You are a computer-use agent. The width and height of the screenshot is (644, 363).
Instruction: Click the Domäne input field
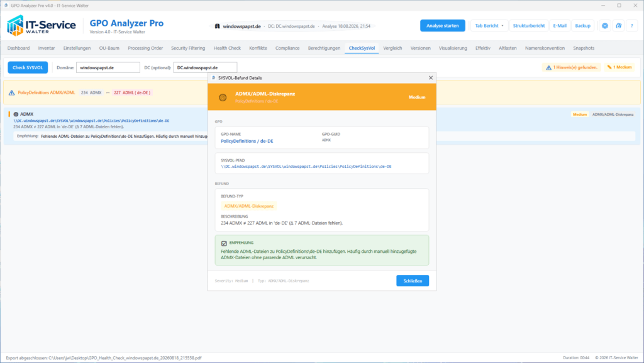click(108, 67)
